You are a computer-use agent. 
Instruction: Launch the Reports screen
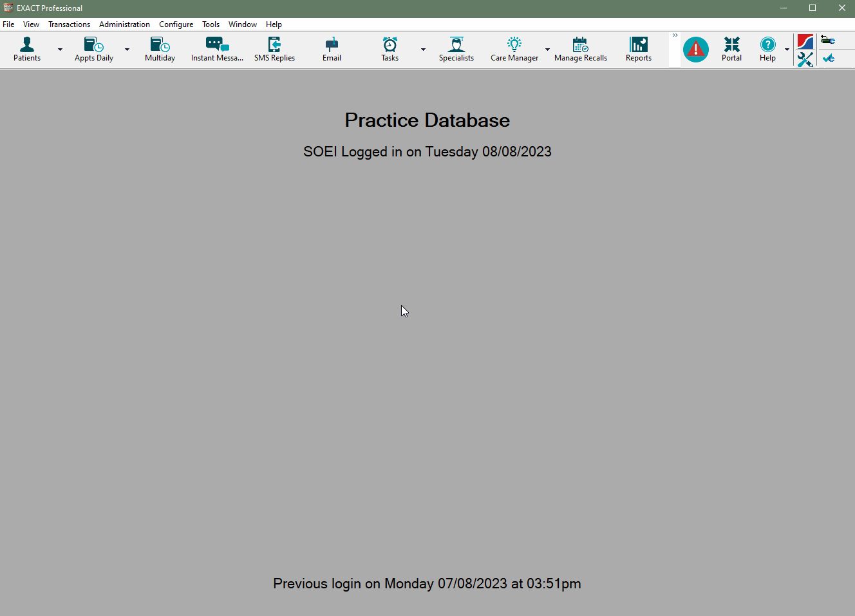(x=638, y=49)
